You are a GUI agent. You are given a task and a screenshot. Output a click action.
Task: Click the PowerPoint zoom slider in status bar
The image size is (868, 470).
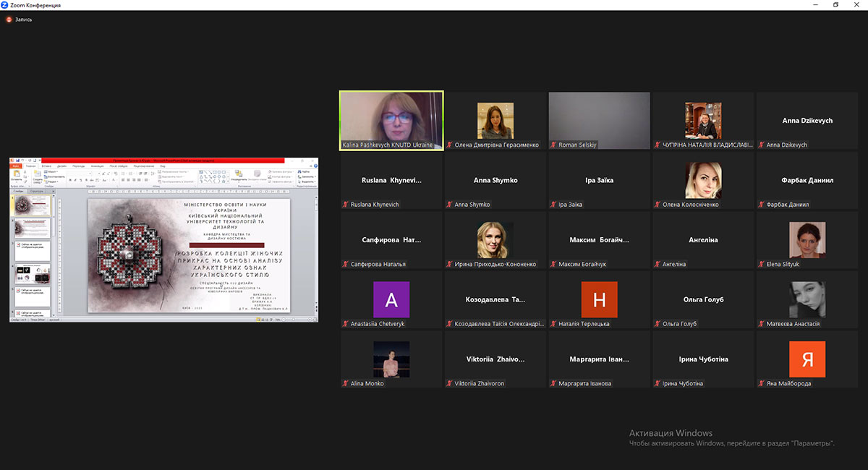click(x=294, y=319)
